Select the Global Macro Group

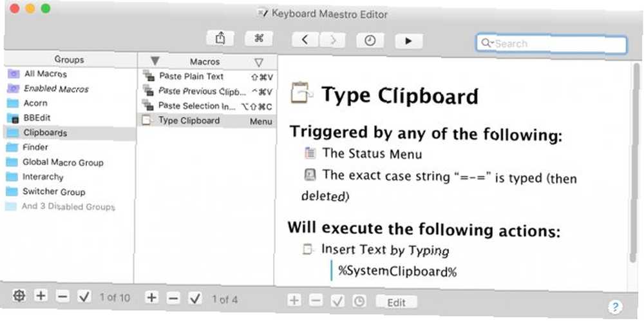[69, 162]
